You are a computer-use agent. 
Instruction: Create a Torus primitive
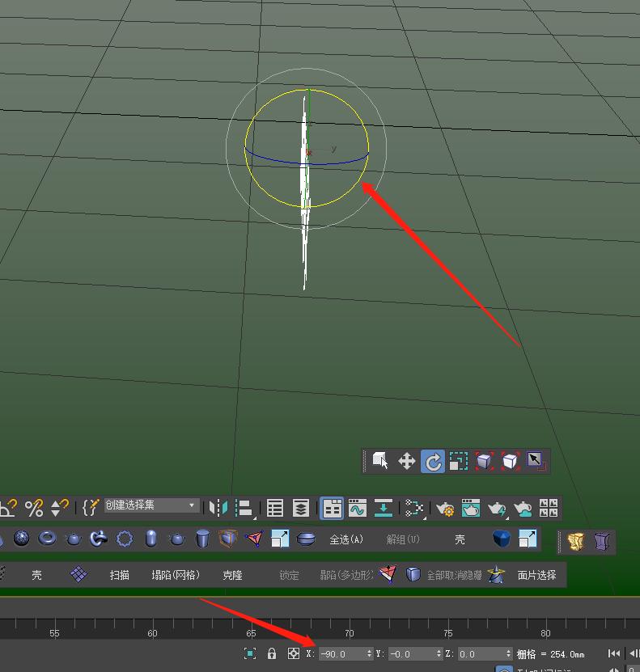[x=47, y=539]
